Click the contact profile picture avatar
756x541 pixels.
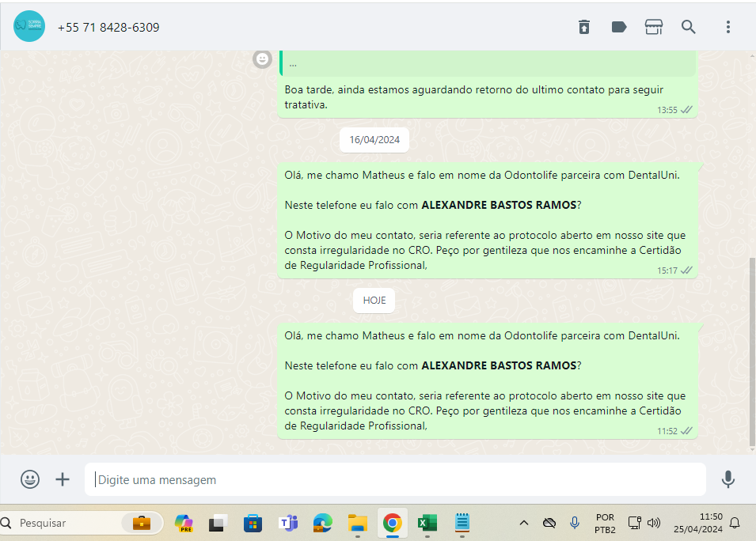tap(29, 27)
